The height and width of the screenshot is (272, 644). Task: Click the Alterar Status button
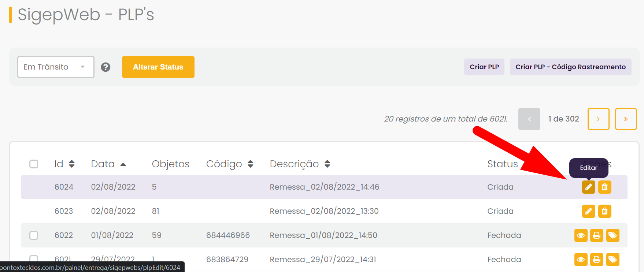pyautogui.click(x=158, y=67)
